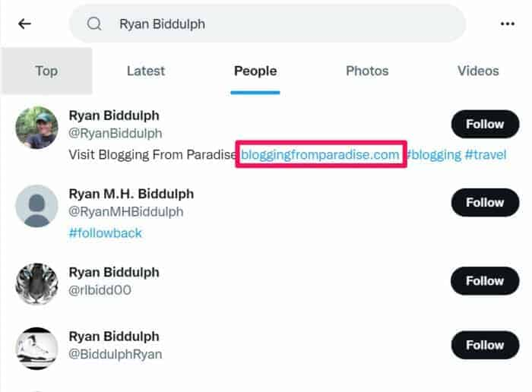The width and height of the screenshot is (532, 392).
Task: Click the back arrow icon
Action: coord(24,24)
